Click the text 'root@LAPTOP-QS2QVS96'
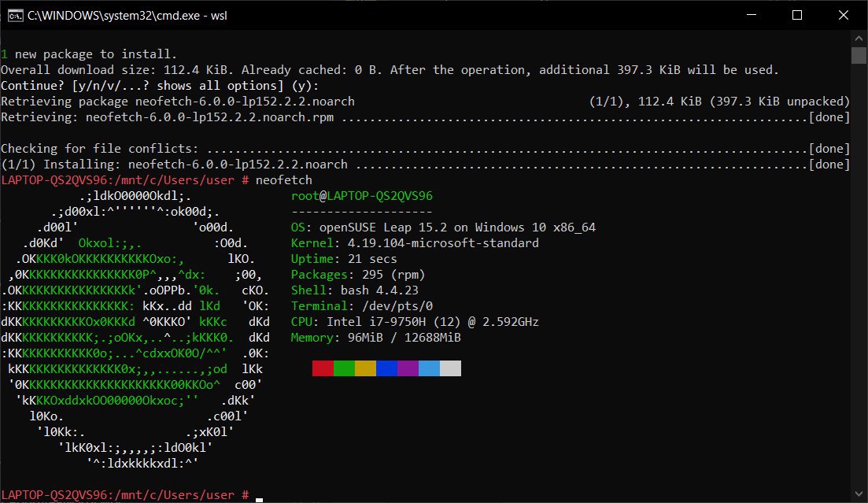The image size is (868, 503). 361,196
